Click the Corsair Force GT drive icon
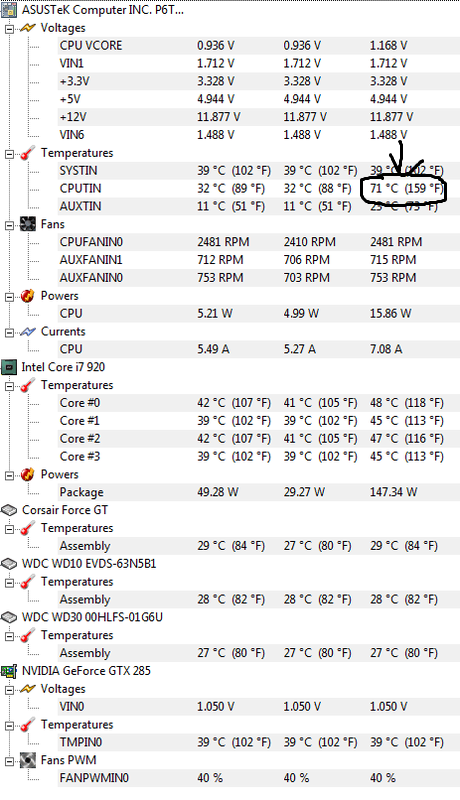 coord(9,510)
